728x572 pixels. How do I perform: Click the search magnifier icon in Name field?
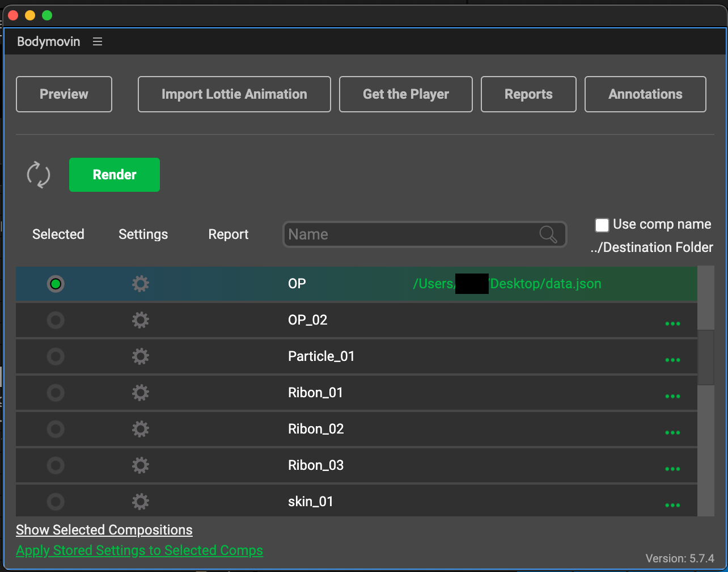pos(548,234)
